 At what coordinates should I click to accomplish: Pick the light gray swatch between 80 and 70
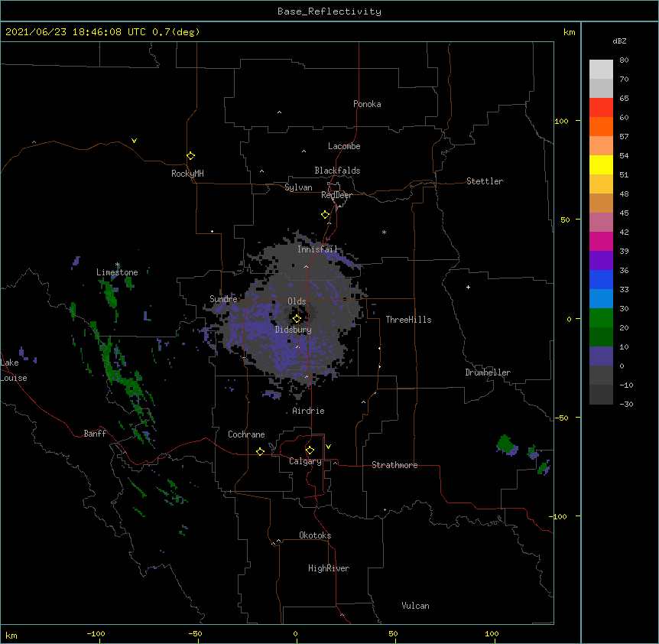point(601,70)
